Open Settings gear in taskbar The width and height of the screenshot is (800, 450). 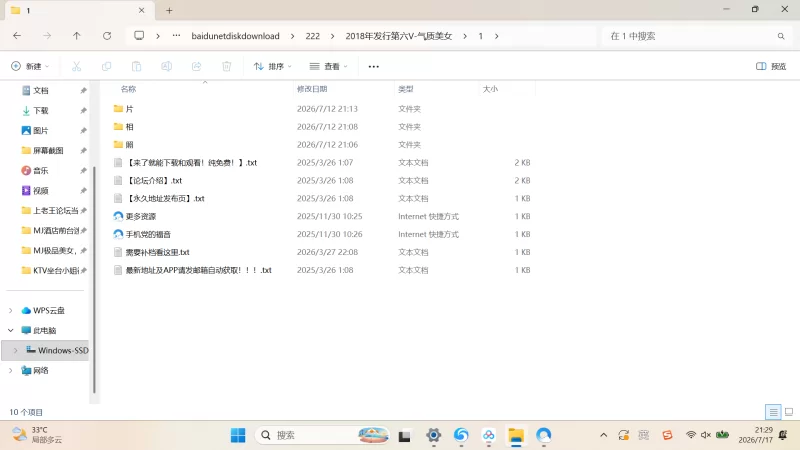coord(434,435)
